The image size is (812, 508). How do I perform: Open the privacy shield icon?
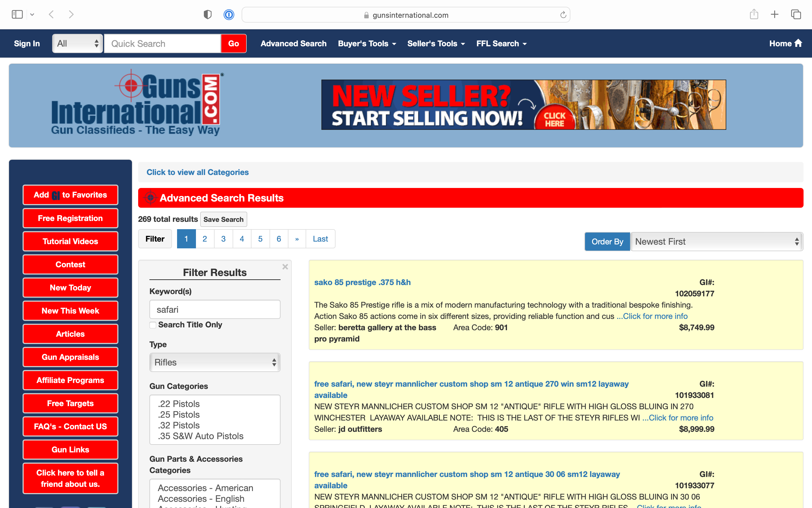pos(208,14)
